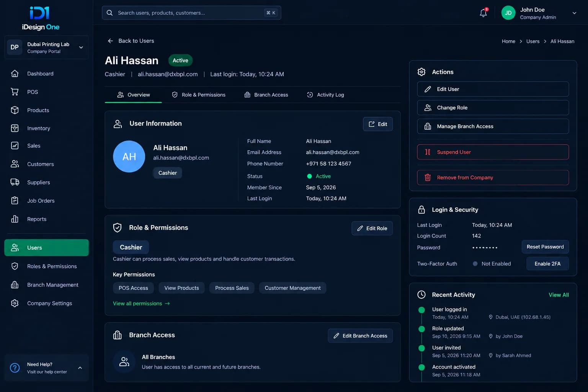Screen dimensions: 588x392
Task: Click the AH avatar circle
Action: coord(129,157)
